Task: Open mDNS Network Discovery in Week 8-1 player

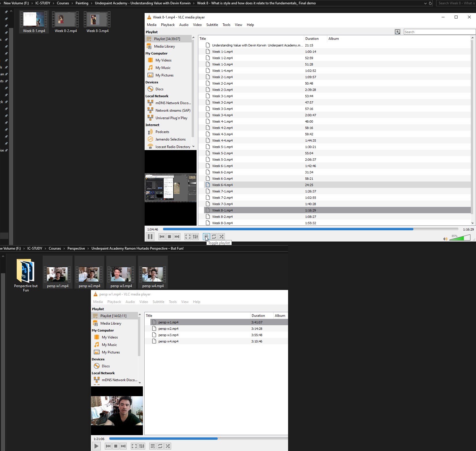Action: click(173, 103)
